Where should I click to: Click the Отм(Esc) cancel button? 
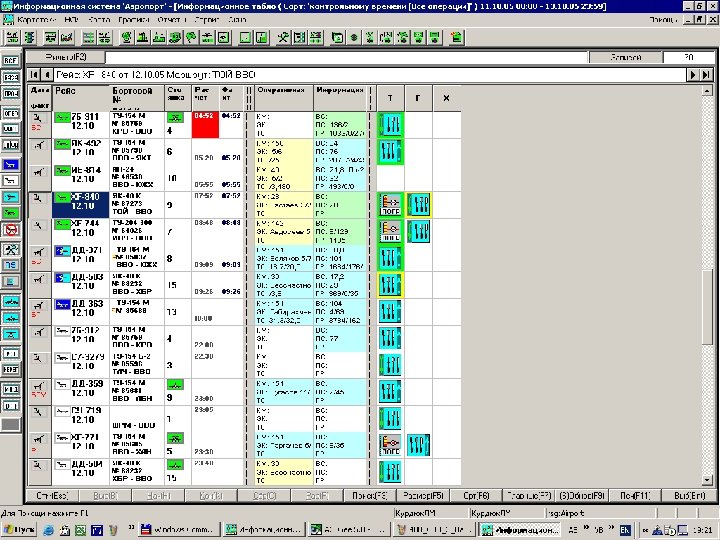52,496
